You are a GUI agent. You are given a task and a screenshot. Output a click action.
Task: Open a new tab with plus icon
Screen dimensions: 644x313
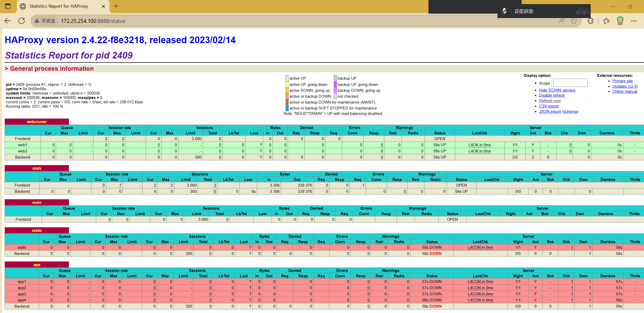pyautogui.click(x=116, y=6)
